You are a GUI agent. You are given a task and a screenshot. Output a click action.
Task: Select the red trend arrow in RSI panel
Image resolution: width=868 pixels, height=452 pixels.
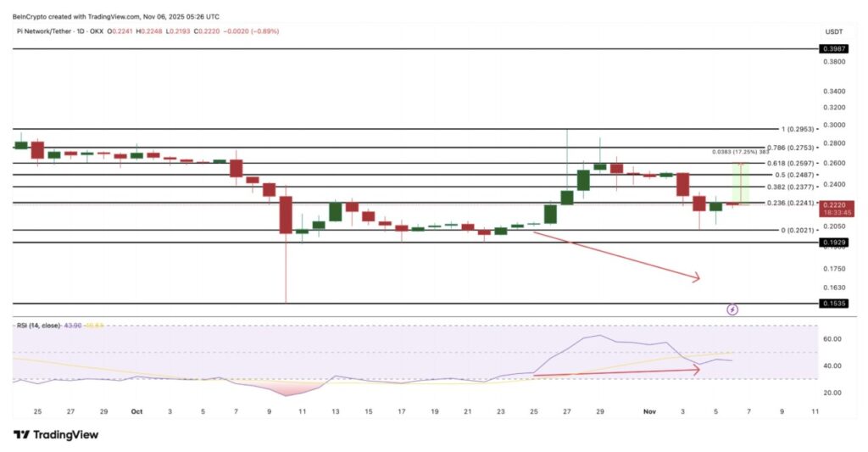coord(615,371)
